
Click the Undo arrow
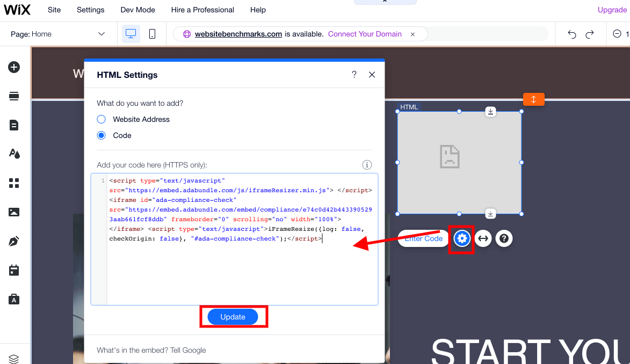pyautogui.click(x=572, y=34)
